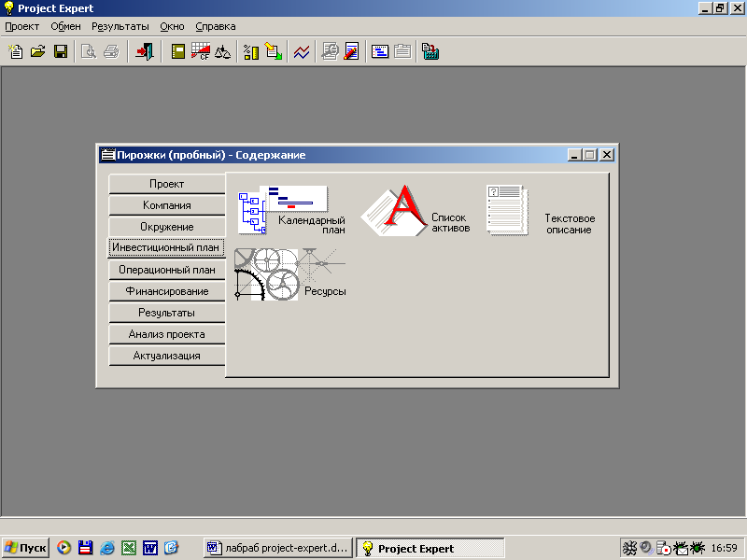Minimize the Пирожки Содержание window

pyautogui.click(x=575, y=155)
